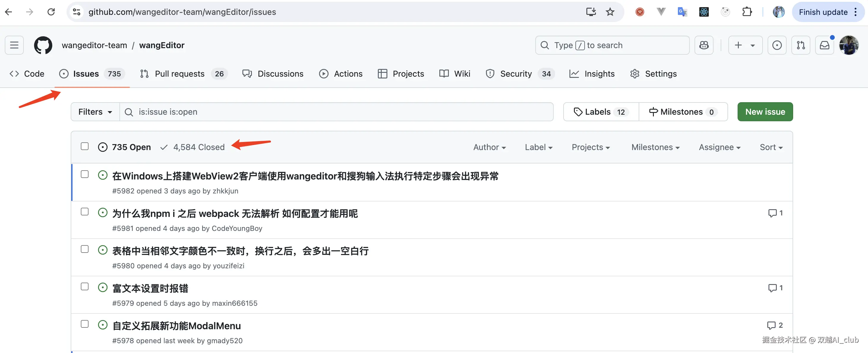Open issue titled 富文本设置时报错
The image size is (868, 353).
click(150, 289)
